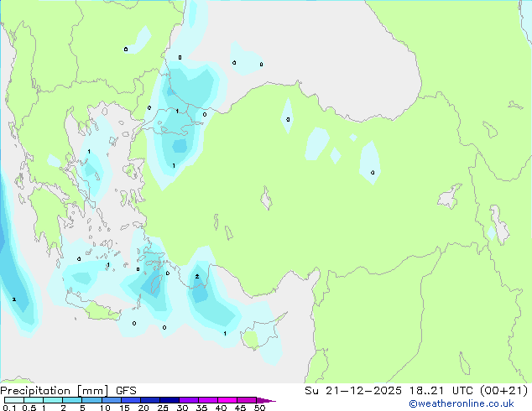Viewport: 532px width, 411px height.
Task: Click the arrow tip at the legend's 50+ end
Action: 266,400
